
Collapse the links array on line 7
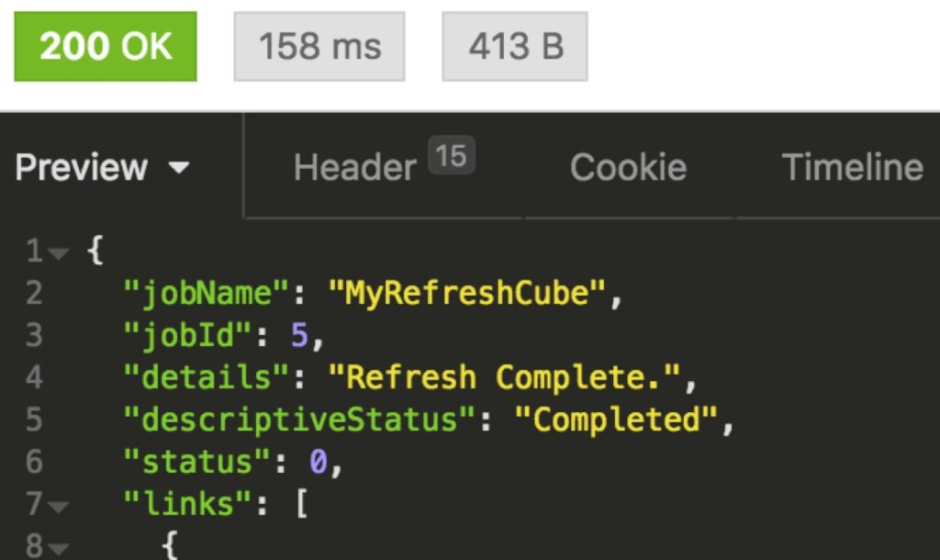pyautogui.click(x=60, y=506)
